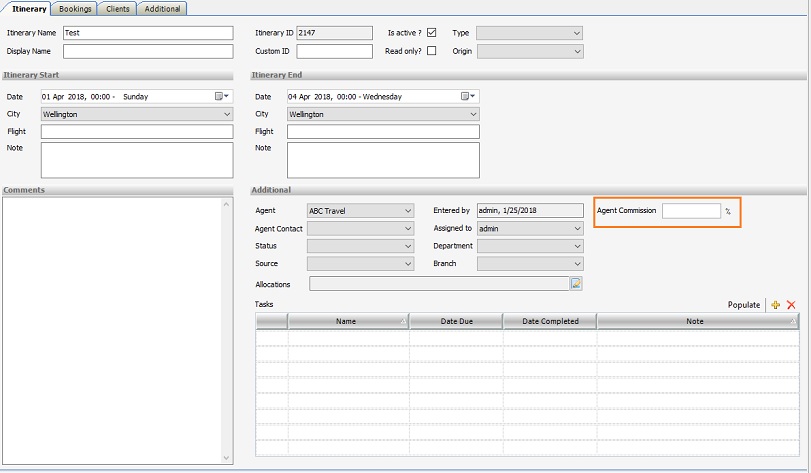This screenshot has width=811, height=473.
Task: Switch to the Clients tab
Action: (x=118, y=9)
